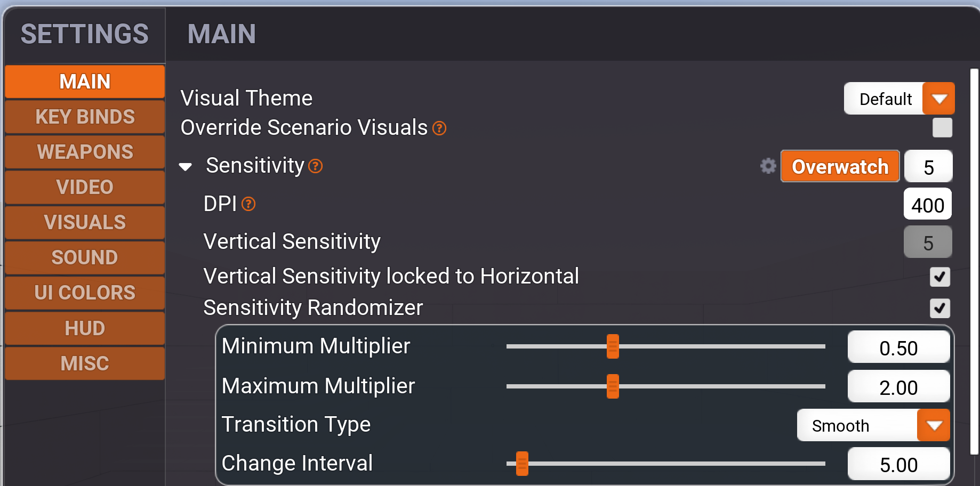This screenshot has height=486, width=980.
Task: Click the Maximum Multiplier value field
Action: (x=898, y=387)
